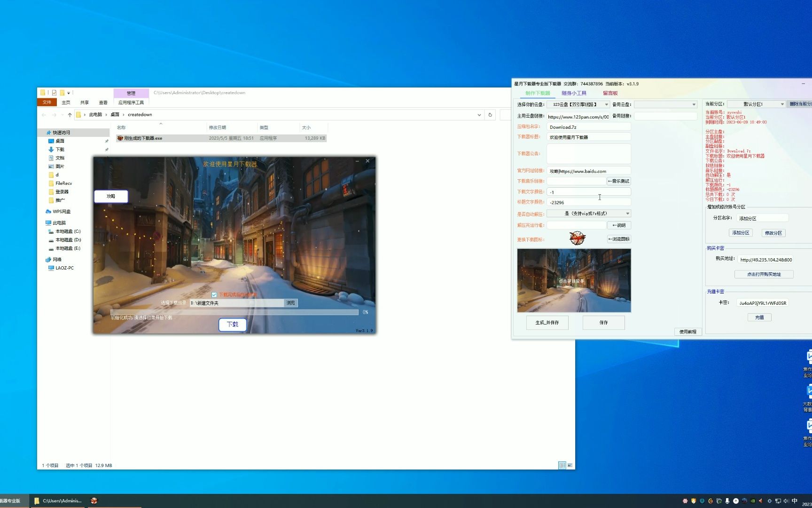Screen dimensions: 812x508
Task: Open the 文件 menu in Explorer
Action: pos(47,102)
